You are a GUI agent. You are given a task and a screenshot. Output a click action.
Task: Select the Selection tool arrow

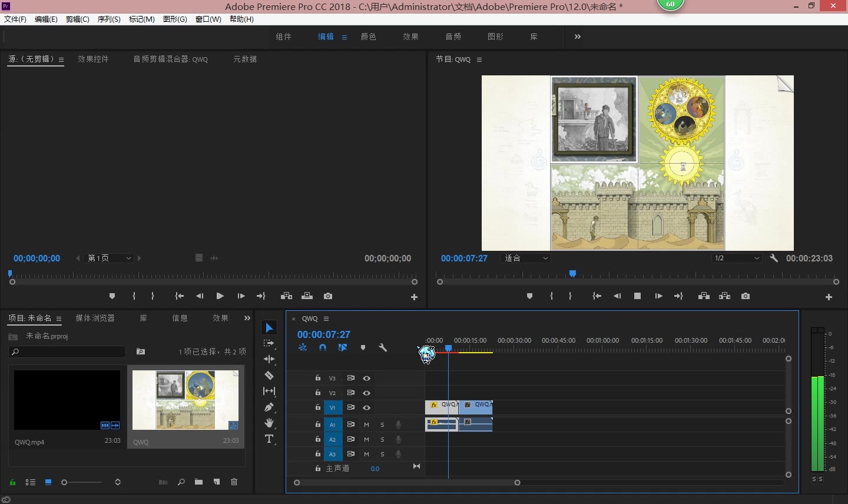tap(269, 328)
